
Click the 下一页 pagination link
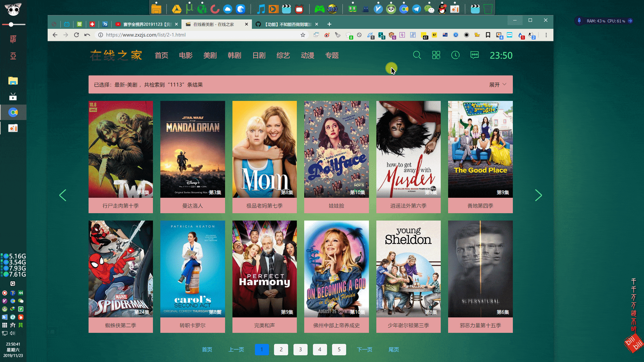tap(365, 350)
